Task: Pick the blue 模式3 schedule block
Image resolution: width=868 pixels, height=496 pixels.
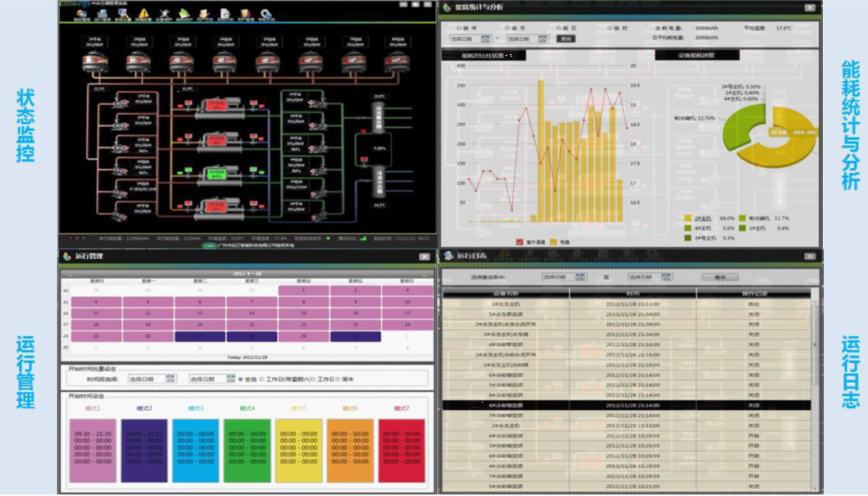Action: (x=195, y=451)
